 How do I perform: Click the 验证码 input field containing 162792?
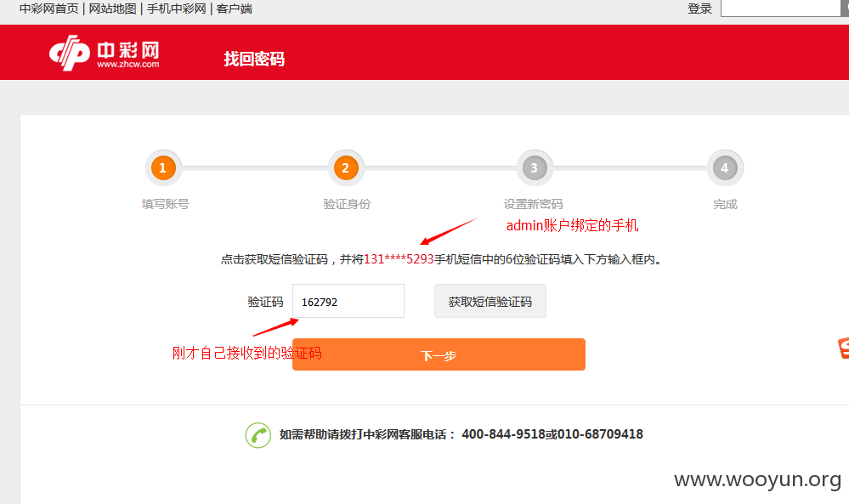[348, 301]
